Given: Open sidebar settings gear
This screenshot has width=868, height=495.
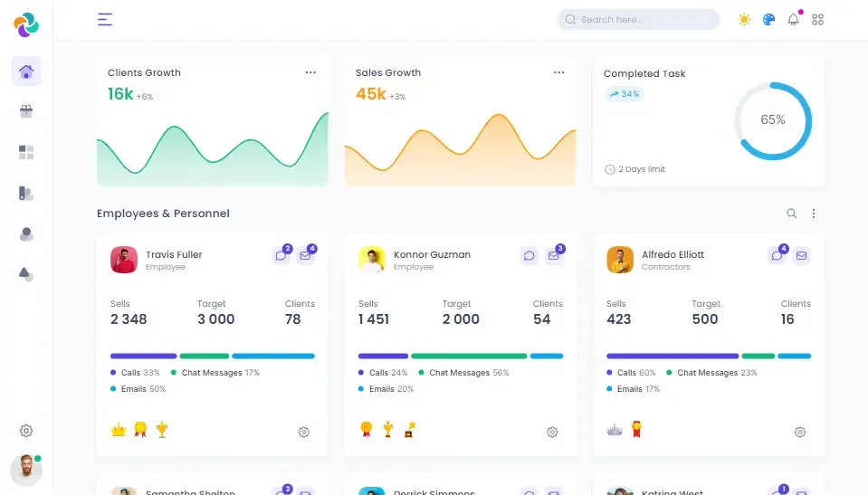Looking at the screenshot, I should (x=26, y=431).
